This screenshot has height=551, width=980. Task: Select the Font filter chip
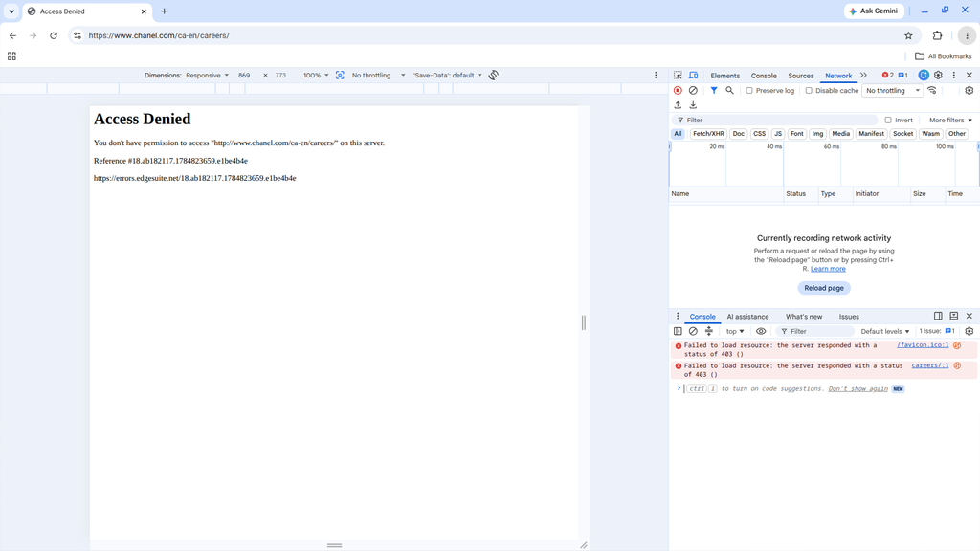point(797,134)
